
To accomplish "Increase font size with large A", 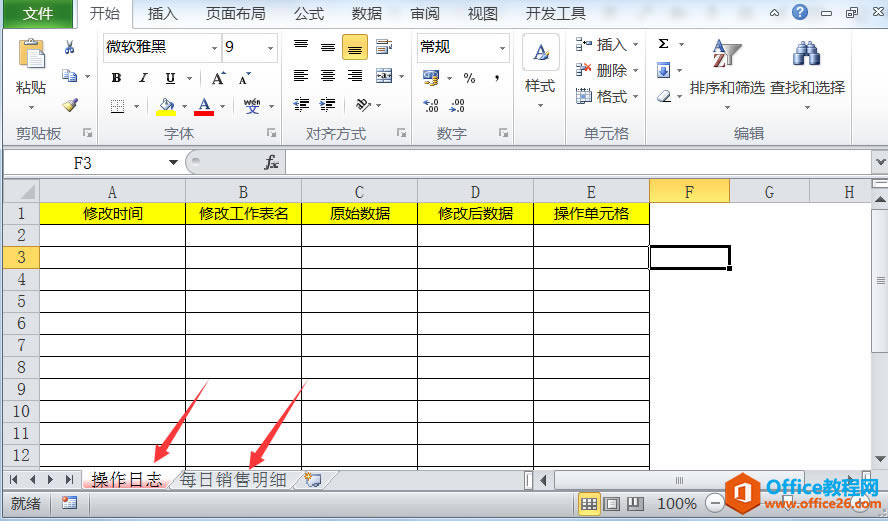I will coord(219,78).
